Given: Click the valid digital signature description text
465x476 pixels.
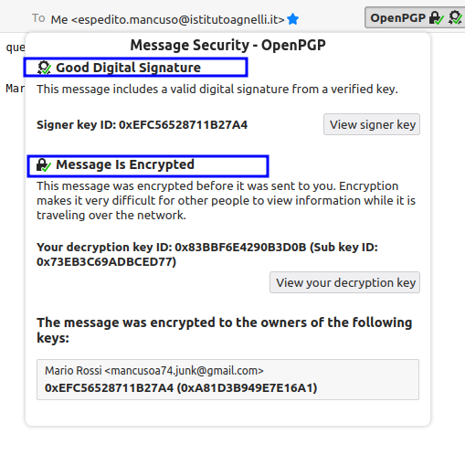Looking at the screenshot, I should click(217, 90).
